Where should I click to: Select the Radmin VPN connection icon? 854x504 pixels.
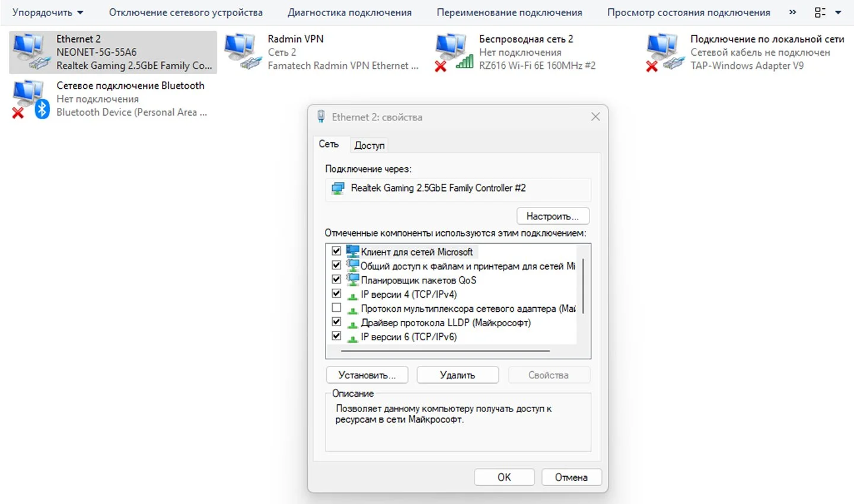(243, 52)
